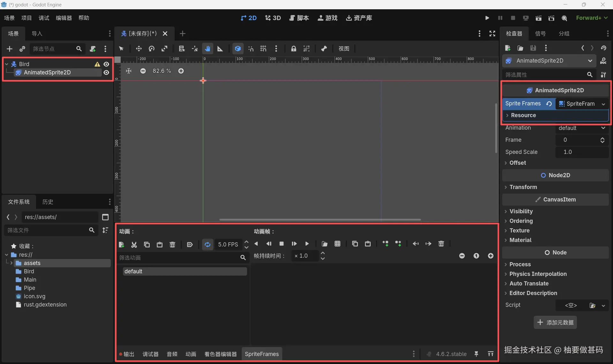Viewport: 613px width, 364px height.
Task: Open the Animation default dropdown
Action: pyautogui.click(x=582, y=128)
